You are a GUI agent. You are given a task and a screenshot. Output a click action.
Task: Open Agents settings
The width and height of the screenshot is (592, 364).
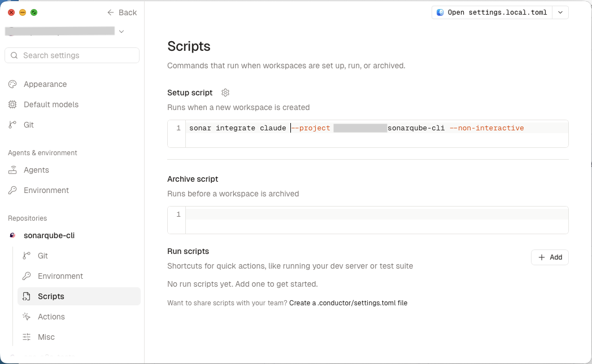[x=36, y=170]
